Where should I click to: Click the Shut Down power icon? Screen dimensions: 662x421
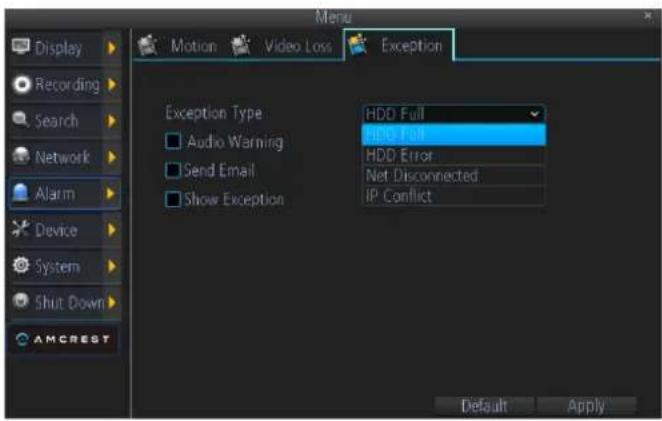21,301
